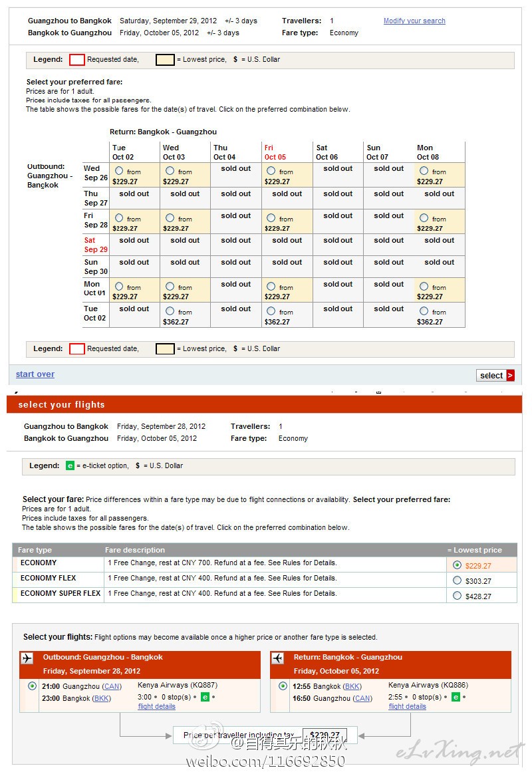
Task: Select $362.27 fare for Tue Oct 02 and Mon Oct 08
Action: point(424,311)
